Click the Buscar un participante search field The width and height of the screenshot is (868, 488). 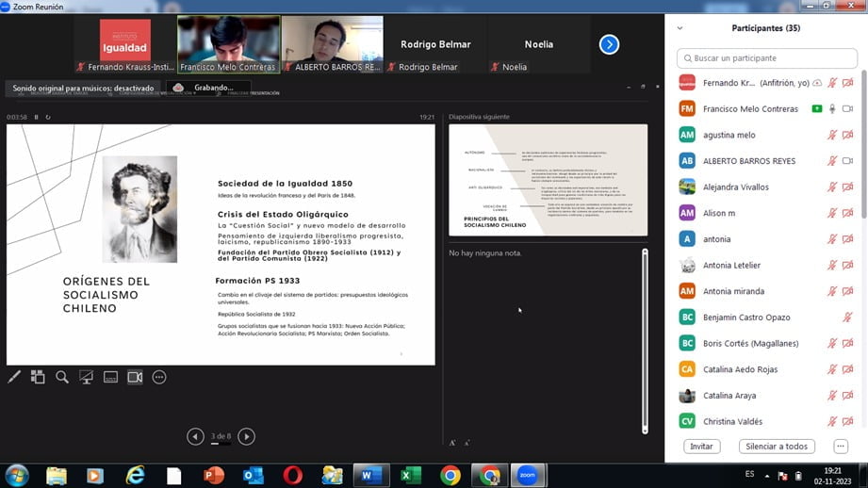pyautogui.click(x=768, y=58)
